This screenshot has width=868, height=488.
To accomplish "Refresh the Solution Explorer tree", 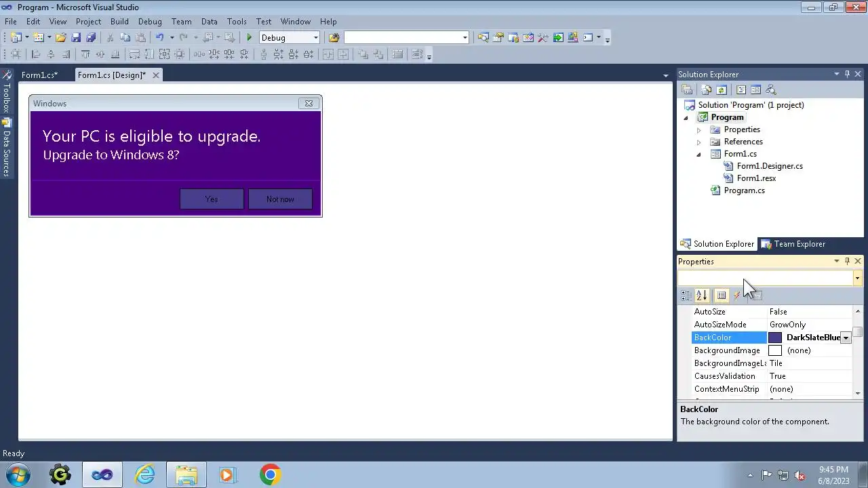I will [x=722, y=89].
